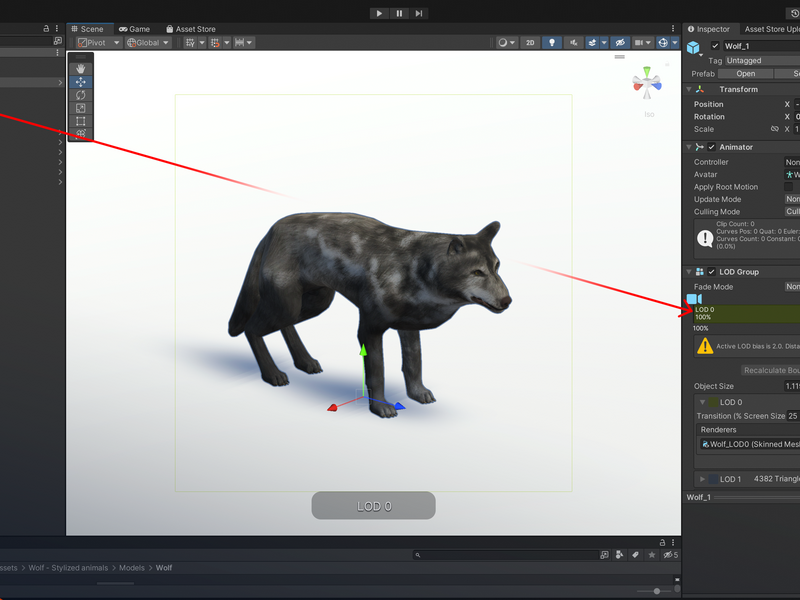
Task: Toggle hidden packages visibility count
Action: point(670,555)
